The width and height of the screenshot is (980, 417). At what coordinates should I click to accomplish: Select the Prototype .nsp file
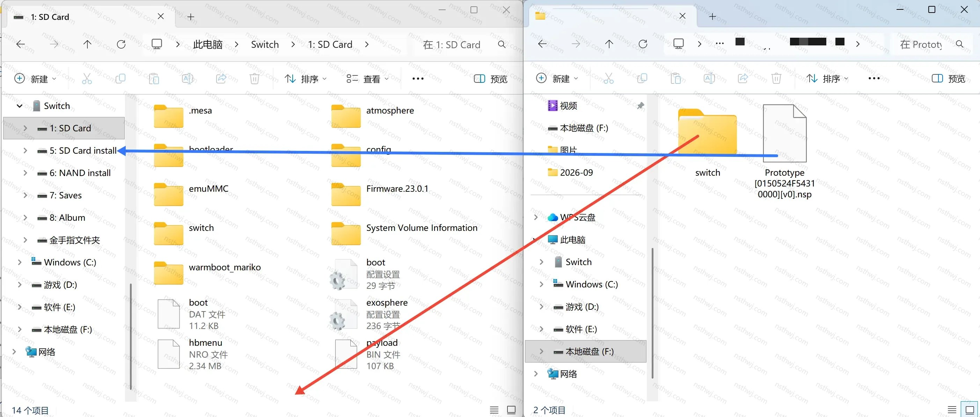[784, 152]
